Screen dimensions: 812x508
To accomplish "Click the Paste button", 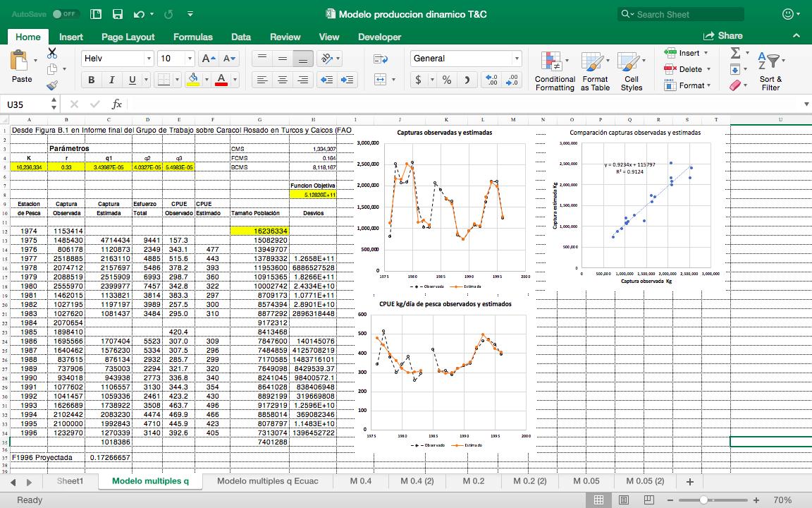I will pos(21,67).
